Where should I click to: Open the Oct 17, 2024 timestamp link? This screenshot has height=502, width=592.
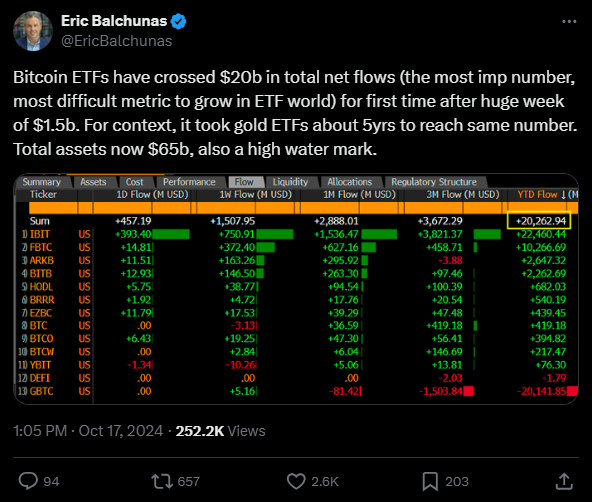[x=120, y=431]
